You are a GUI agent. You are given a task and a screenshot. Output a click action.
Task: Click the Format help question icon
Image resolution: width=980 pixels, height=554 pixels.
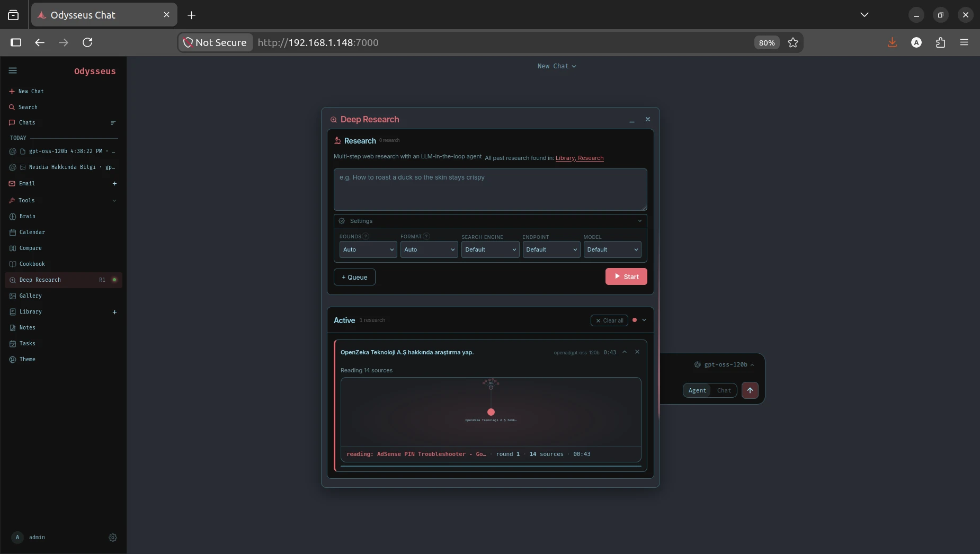pyautogui.click(x=426, y=236)
